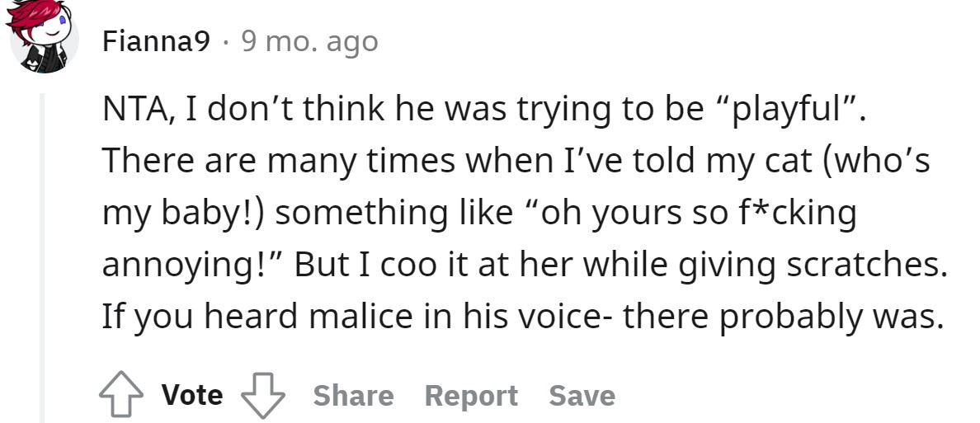Report this comment
The width and height of the screenshot is (980, 423).
[x=471, y=396]
